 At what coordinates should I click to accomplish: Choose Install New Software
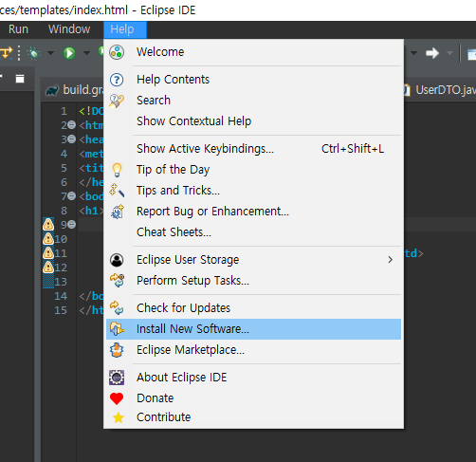coord(253,329)
